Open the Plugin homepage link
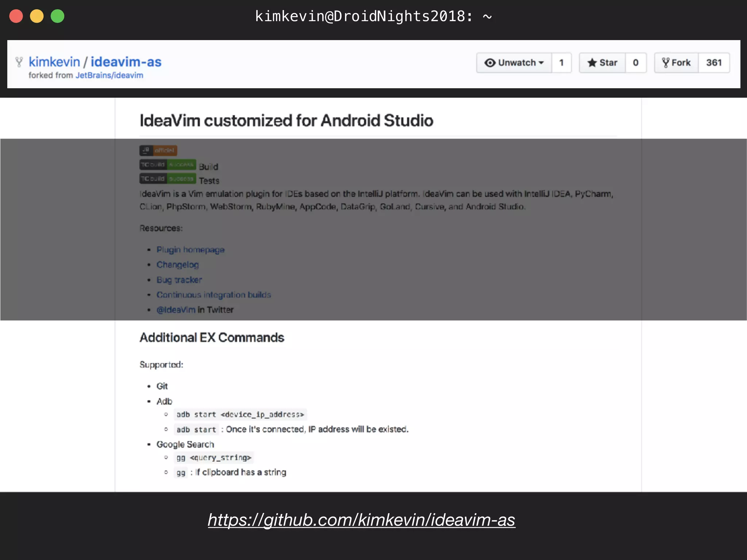Screen dimensions: 747x560 (x=190, y=250)
